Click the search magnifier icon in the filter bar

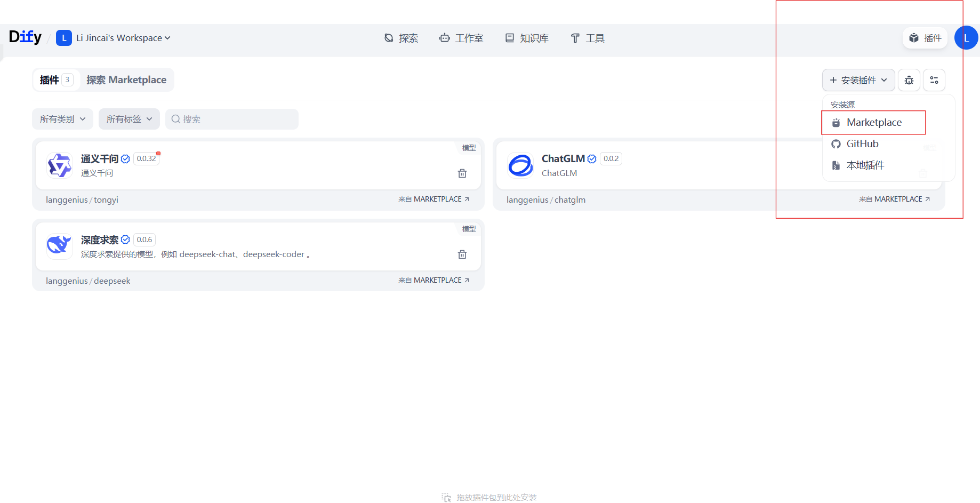coord(176,119)
